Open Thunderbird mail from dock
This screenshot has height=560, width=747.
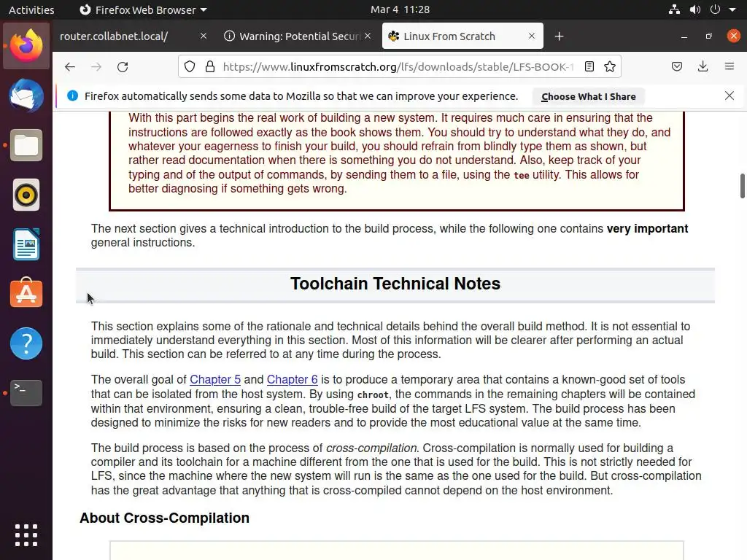26,96
